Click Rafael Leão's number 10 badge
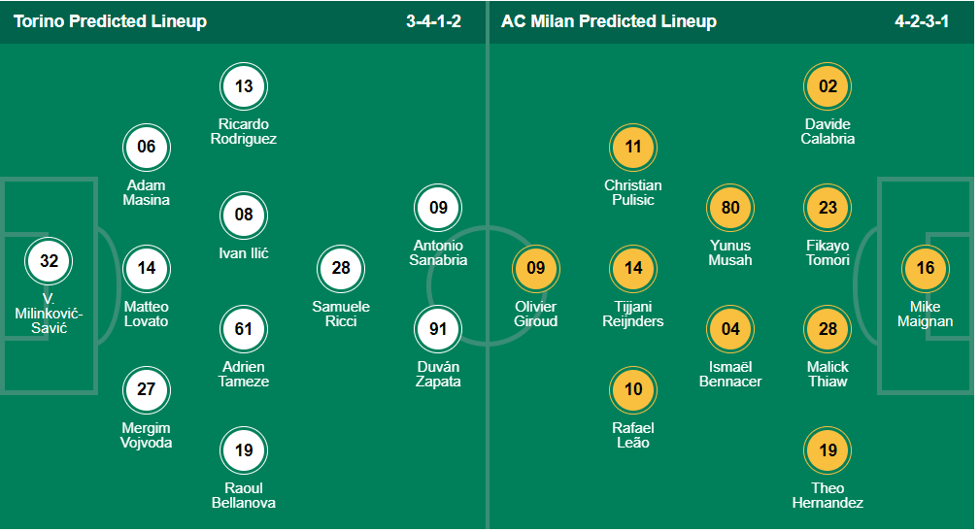This screenshot has height=532, width=980. pos(633,390)
